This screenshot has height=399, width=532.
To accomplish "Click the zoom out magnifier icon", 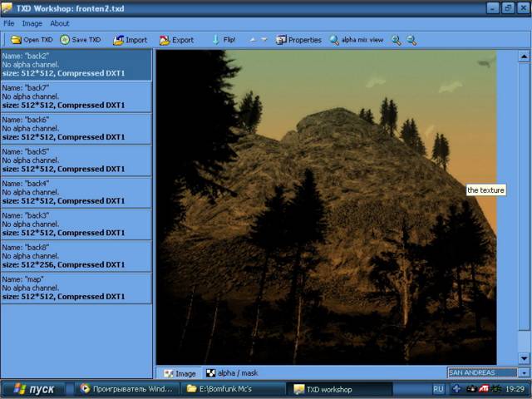I will click(x=411, y=41).
